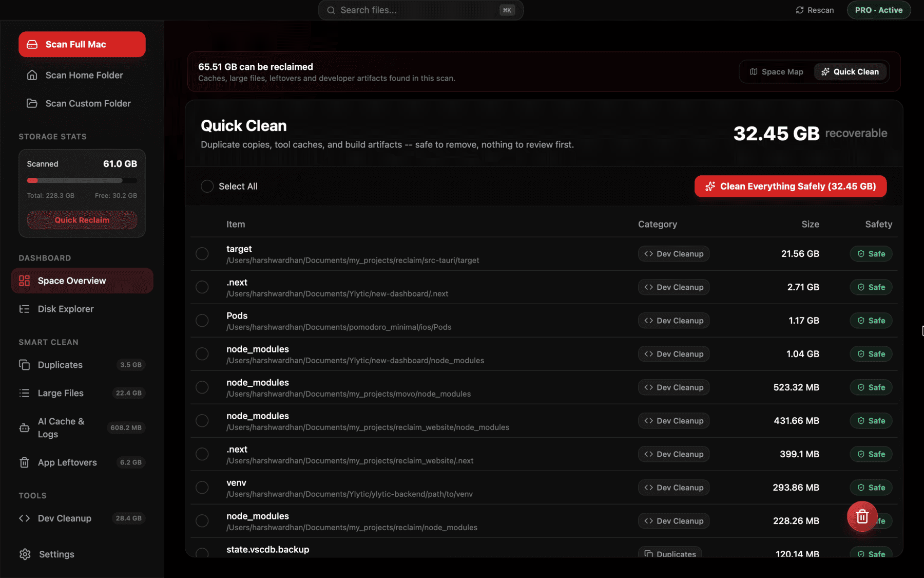The height and width of the screenshot is (578, 924).
Task: Focus the Search files input
Action: [421, 10]
